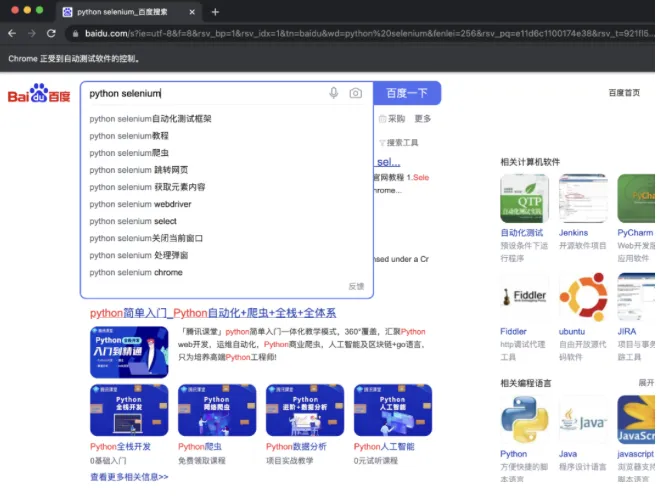Click the Python网络爬虫 course thumbnail
The image size is (658, 498).
coord(217,410)
